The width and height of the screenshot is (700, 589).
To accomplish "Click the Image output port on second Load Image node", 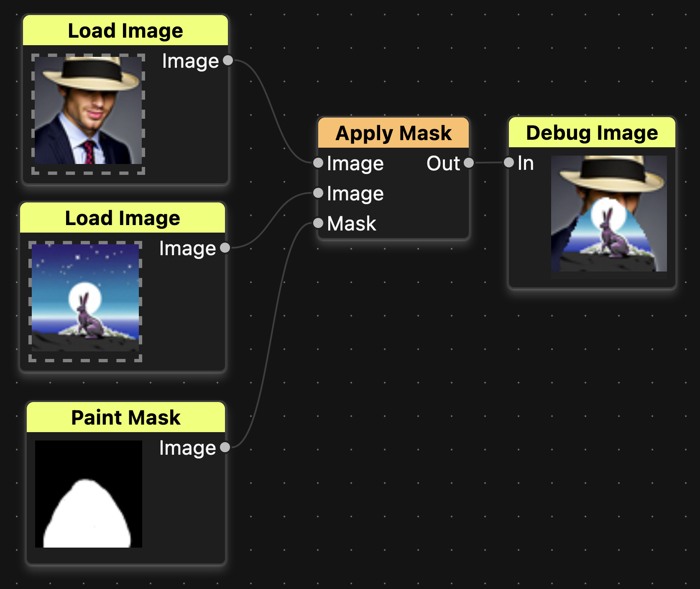I will tap(225, 248).
